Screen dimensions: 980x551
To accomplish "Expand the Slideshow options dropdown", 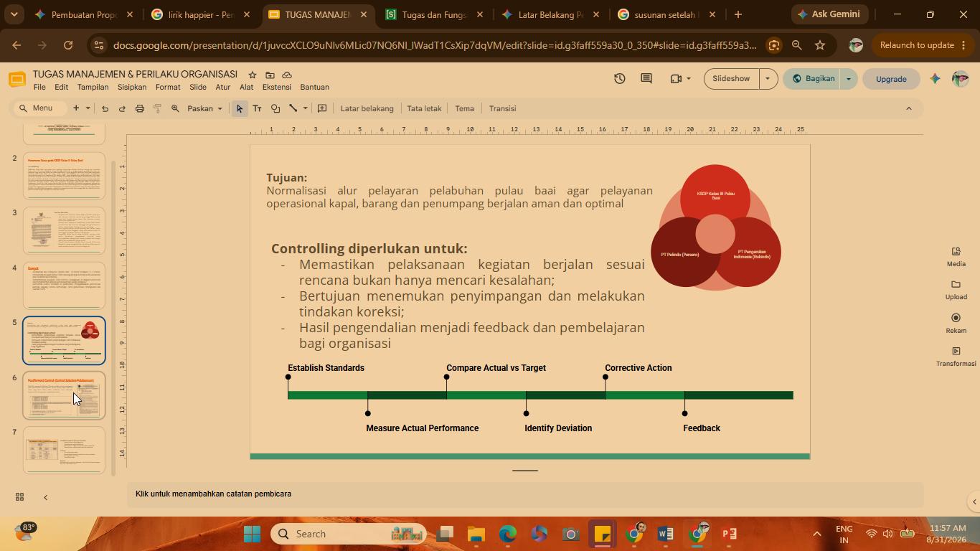I will [x=768, y=78].
